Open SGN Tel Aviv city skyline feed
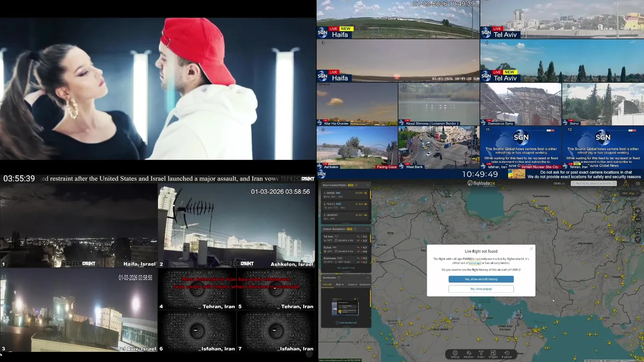The height and width of the screenshot is (362, 644). [x=562, y=19]
